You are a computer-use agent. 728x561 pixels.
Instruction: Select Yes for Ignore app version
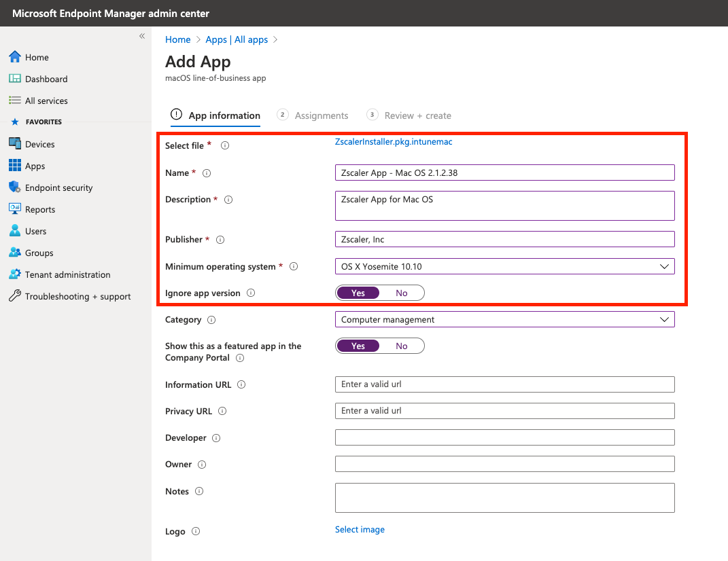click(x=358, y=293)
